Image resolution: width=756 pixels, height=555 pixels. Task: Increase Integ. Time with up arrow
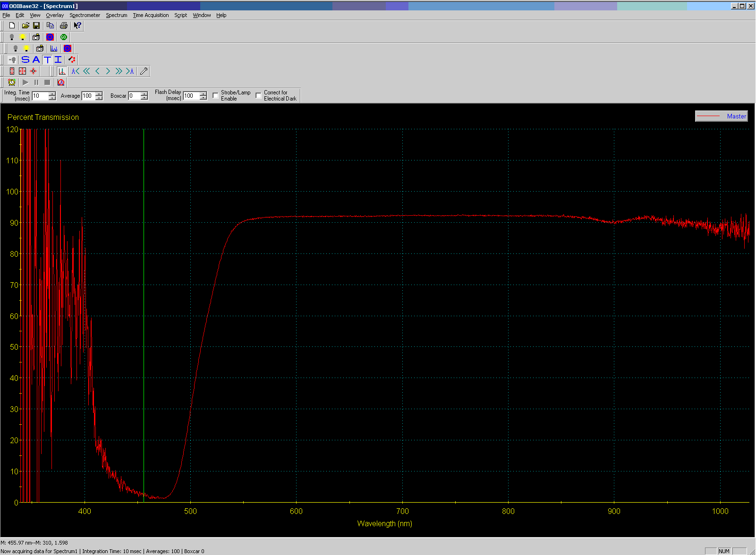[x=52, y=93]
